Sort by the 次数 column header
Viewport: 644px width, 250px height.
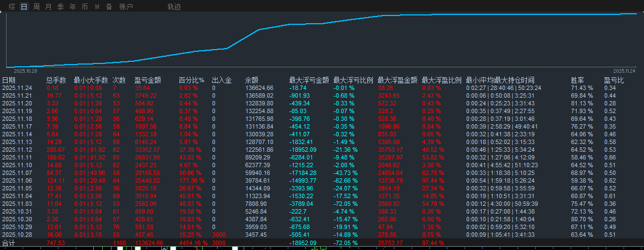119,81
